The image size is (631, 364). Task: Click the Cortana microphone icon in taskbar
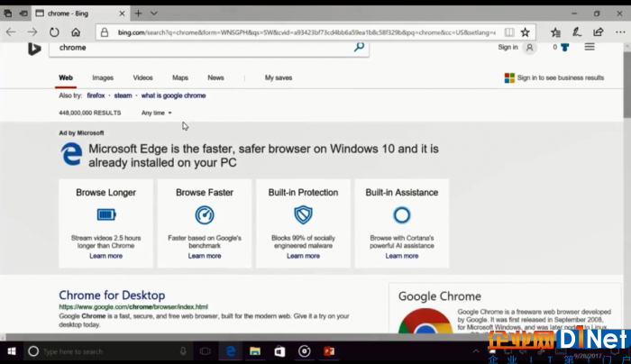[x=183, y=351]
